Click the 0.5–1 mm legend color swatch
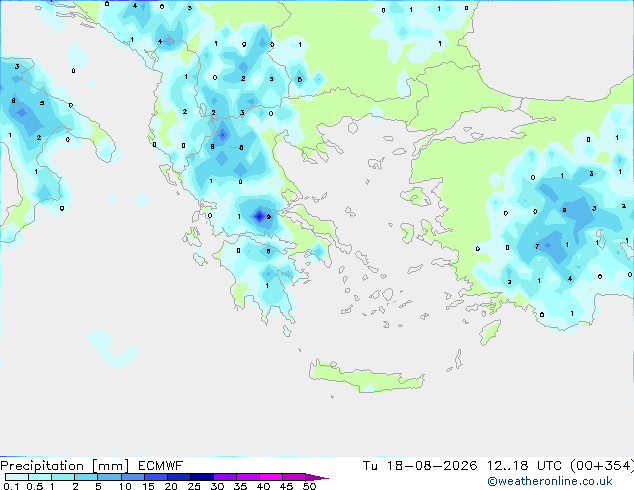This screenshot has width=634, height=490. [40, 477]
